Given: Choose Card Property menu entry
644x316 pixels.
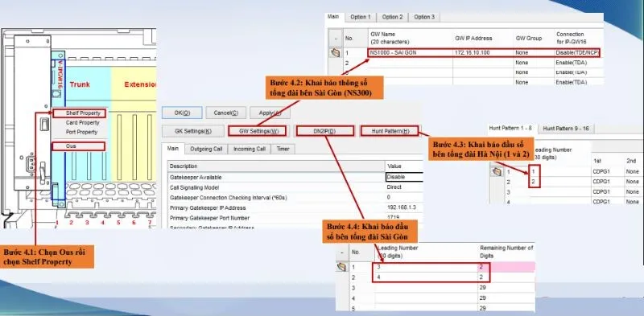Looking at the screenshot, I should point(83,123).
